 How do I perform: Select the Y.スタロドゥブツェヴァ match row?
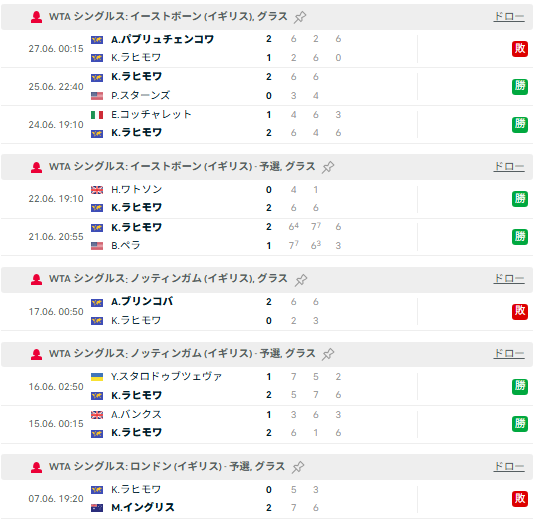click(267, 386)
